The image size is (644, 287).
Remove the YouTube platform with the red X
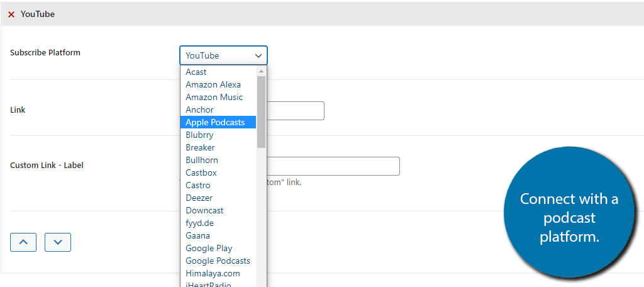(11, 14)
